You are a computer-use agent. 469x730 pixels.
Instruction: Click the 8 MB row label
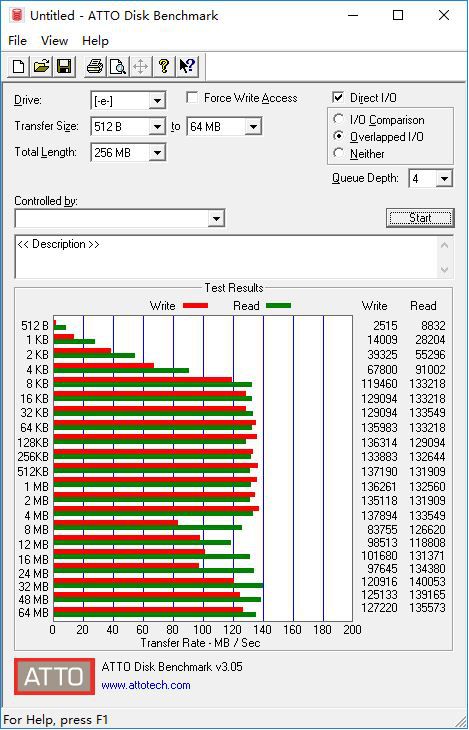(35, 530)
